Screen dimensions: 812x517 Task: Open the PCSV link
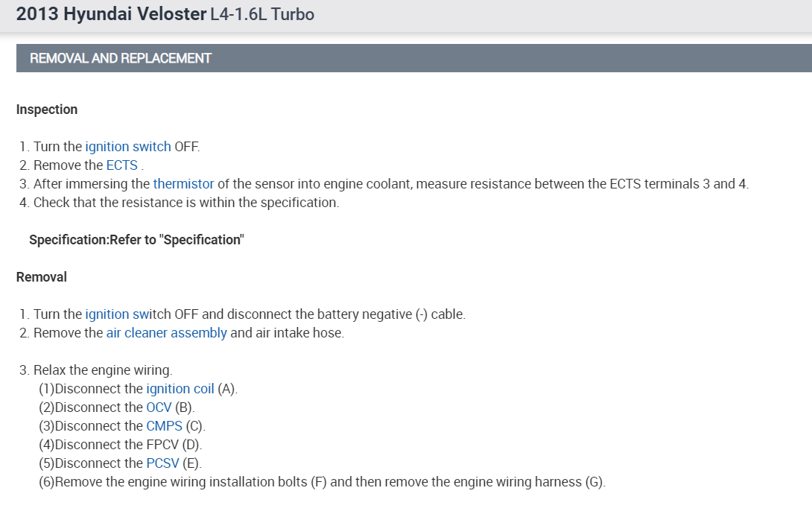click(x=162, y=463)
